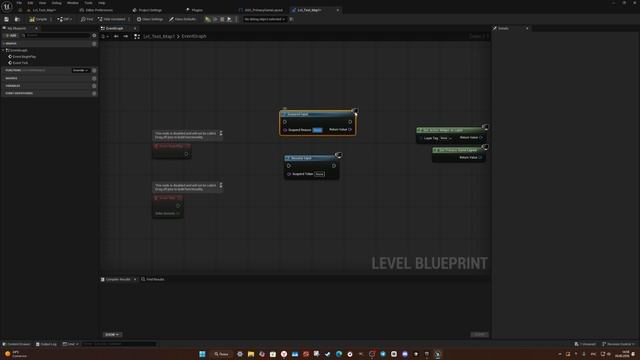
Task: Open the Diff dropdown in the toolbar
Action: tap(64, 19)
